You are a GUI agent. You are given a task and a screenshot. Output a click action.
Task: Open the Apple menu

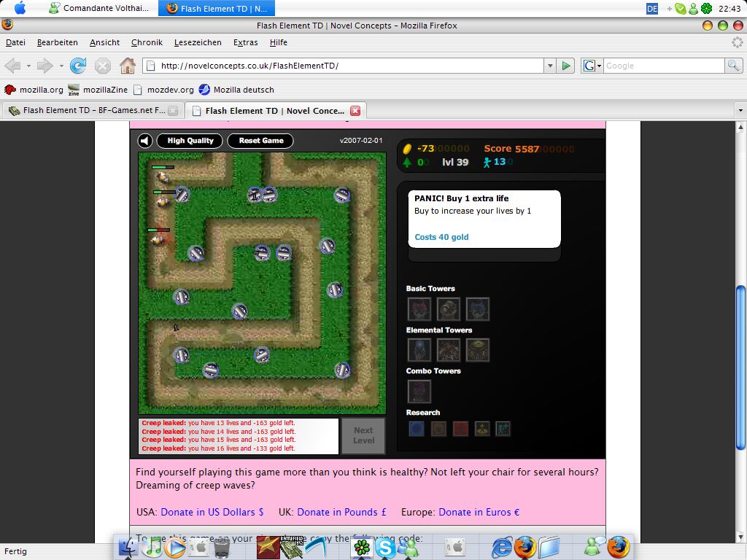click(20, 8)
